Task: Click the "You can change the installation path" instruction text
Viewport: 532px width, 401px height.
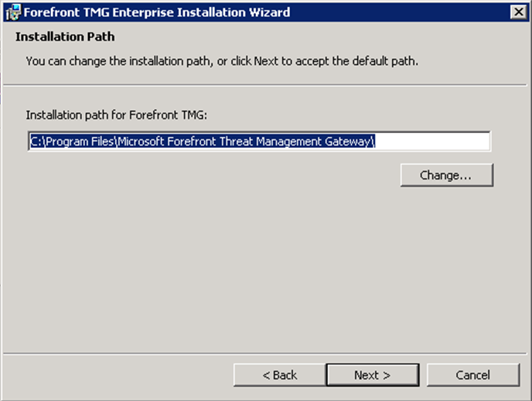Action: pos(222,60)
